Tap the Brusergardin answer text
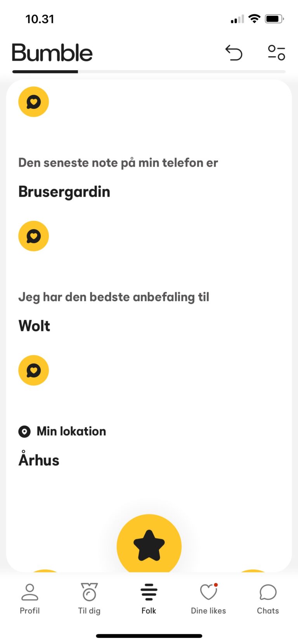The image size is (298, 644). (64, 192)
